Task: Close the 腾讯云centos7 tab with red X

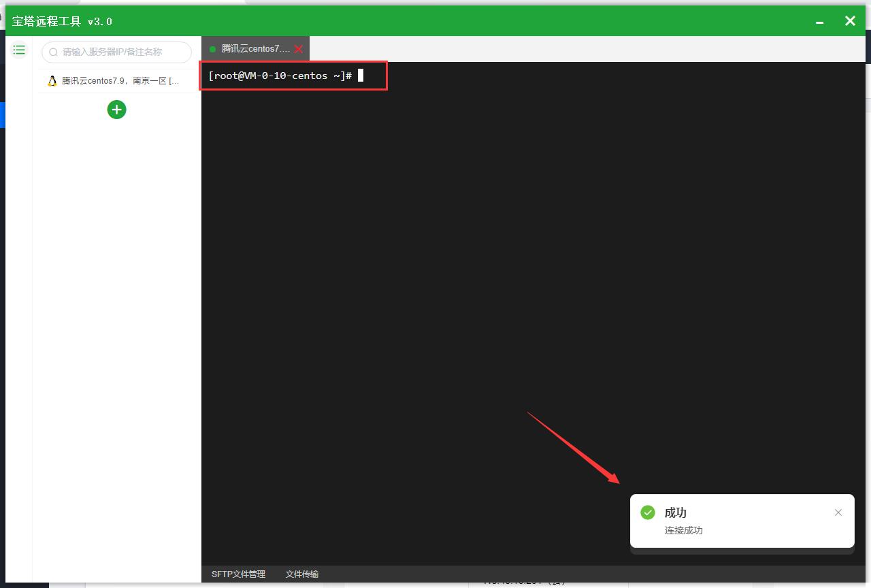Action: coord(298,49)
